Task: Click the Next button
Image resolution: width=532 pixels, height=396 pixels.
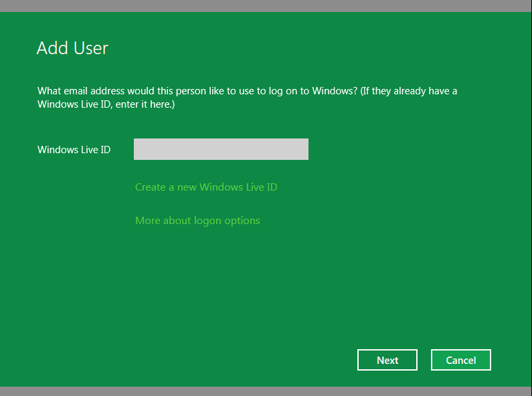Action: pyautogui.click(x=387, y=360)
